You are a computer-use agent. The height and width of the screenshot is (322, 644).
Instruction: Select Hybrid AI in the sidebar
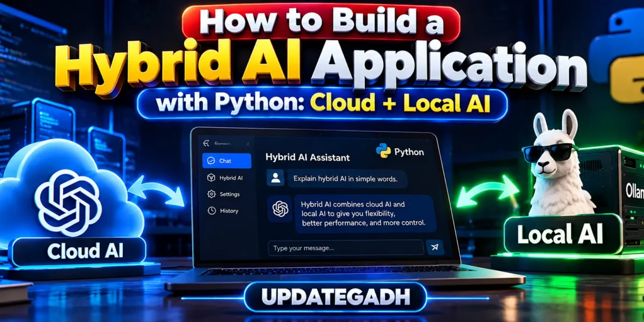pyautogui.click(x=224, y=178)
